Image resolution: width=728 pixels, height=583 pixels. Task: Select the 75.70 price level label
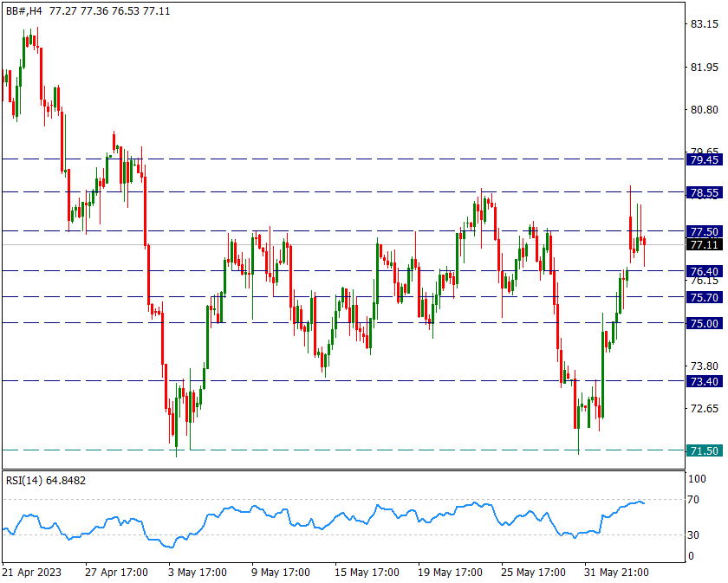pyautogui.click(x=704, y=297)
